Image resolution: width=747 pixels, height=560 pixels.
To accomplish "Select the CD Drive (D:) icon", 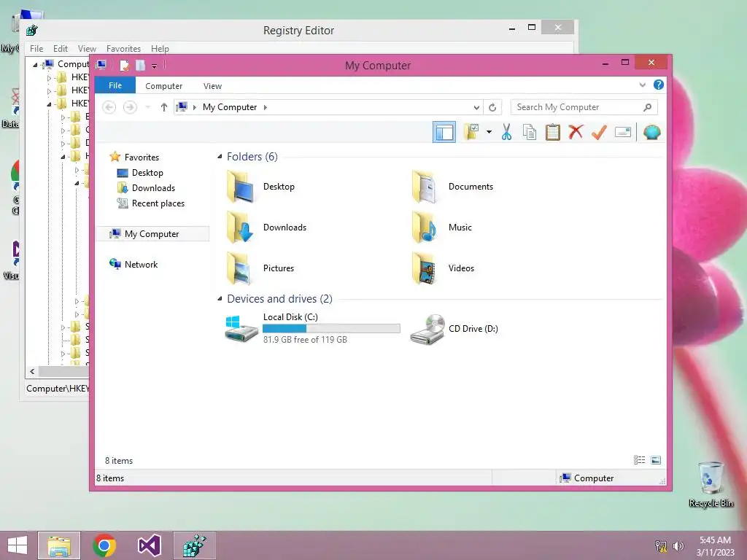I will [x=427, y=329].
